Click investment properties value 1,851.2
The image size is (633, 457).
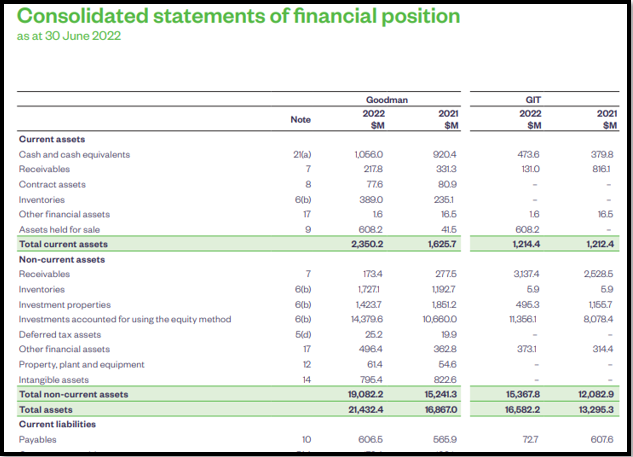coord(442,305)
